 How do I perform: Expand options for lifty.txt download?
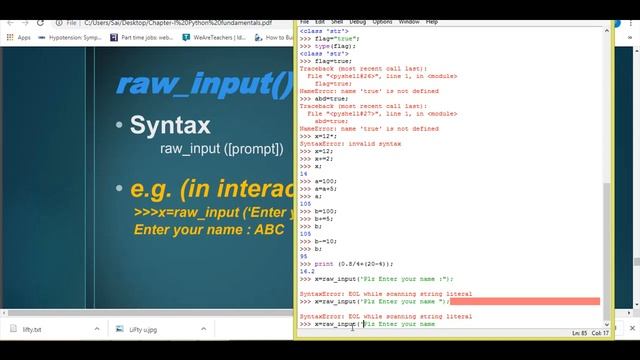tap(97, 329)
